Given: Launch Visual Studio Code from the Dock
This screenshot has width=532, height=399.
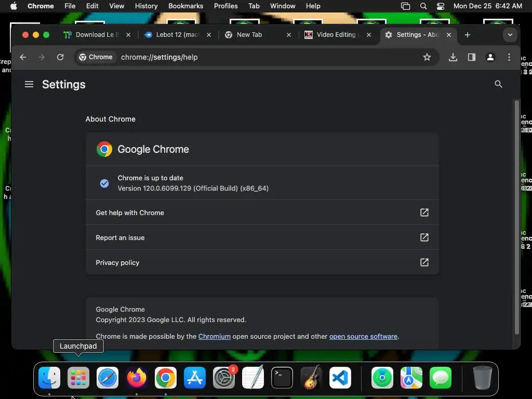Looking at the screenshot, I should [340, 378].
